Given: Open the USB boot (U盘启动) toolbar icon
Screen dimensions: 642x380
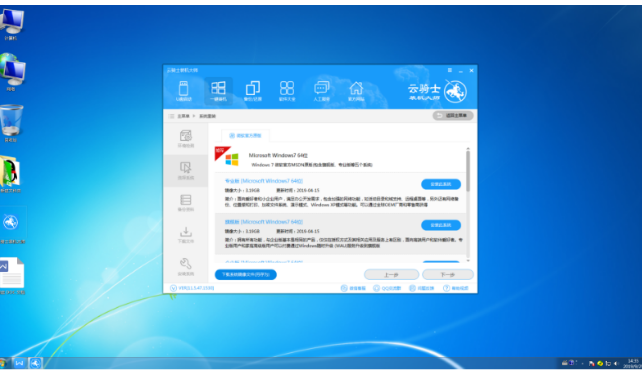Looking at the screenshot, I should (183, 91).
